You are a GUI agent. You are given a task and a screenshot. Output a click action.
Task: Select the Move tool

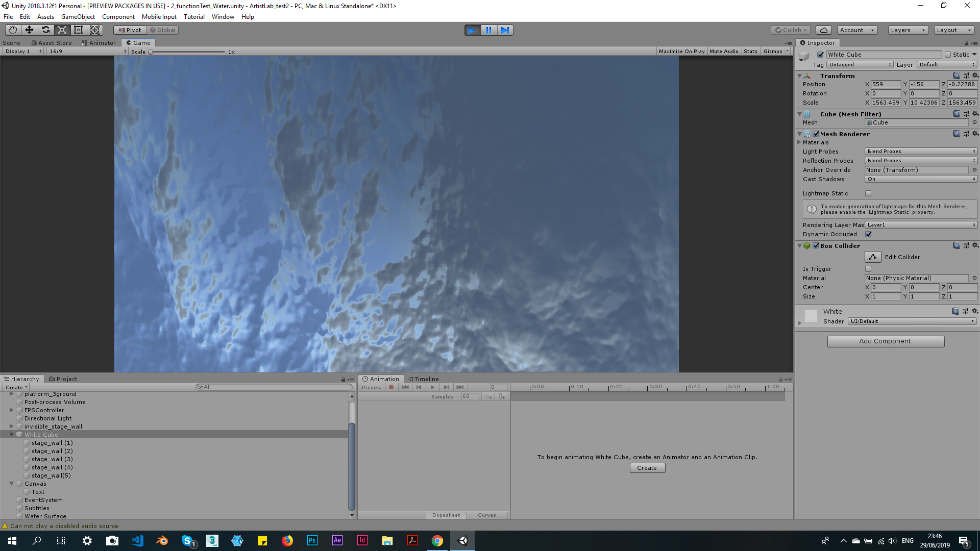29,30
